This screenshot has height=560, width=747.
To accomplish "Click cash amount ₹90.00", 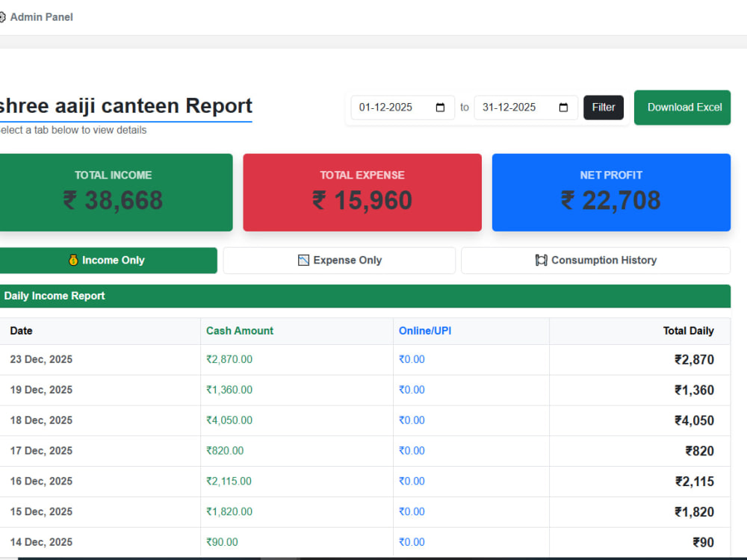I will [222, 542].
